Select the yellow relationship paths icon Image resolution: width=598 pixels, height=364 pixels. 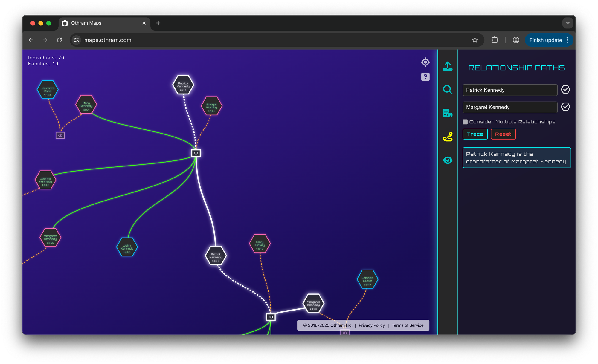[448, 137]
